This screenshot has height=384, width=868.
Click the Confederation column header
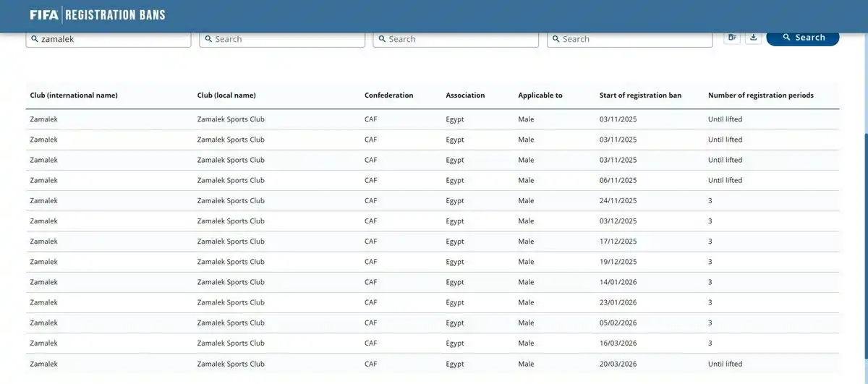388,95
